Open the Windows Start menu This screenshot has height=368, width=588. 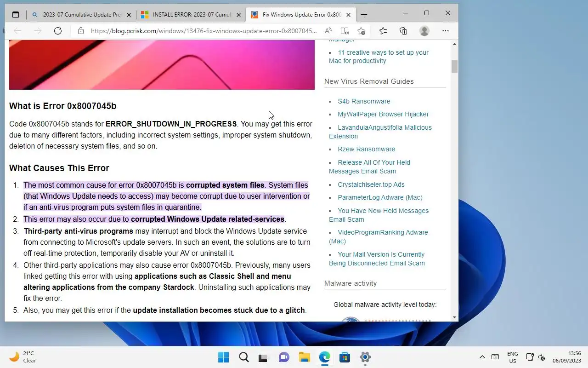pos(223,357)
